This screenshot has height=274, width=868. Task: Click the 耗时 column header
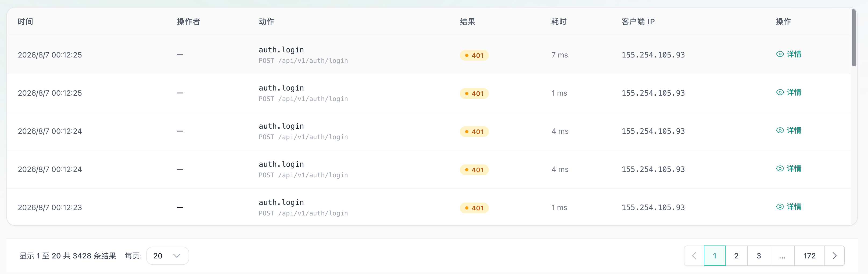559,21
